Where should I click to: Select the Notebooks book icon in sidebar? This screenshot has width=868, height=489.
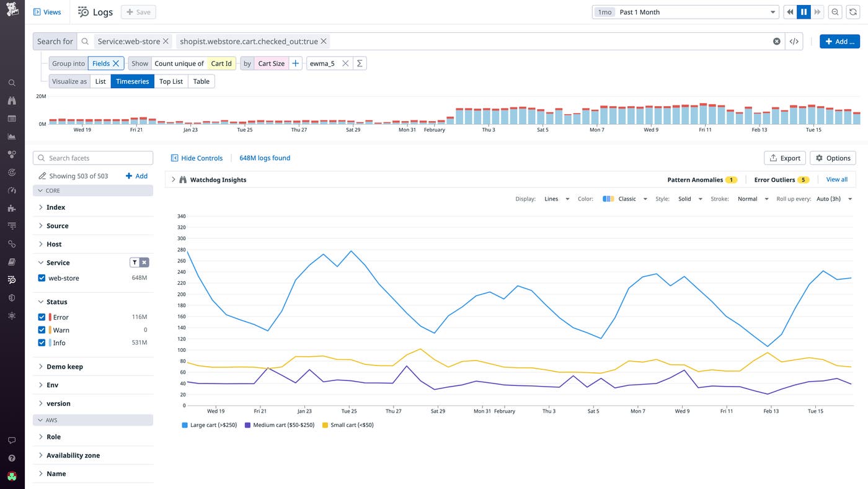coord(11,261)
